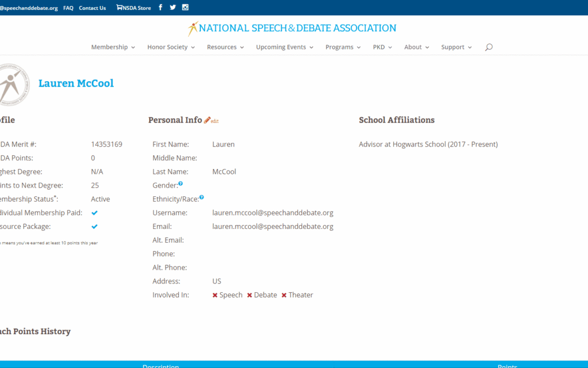The height and width of the screenshot is (368, 588).
Task: Expand the Upcoming Events menu
Action: click(285, 47)
